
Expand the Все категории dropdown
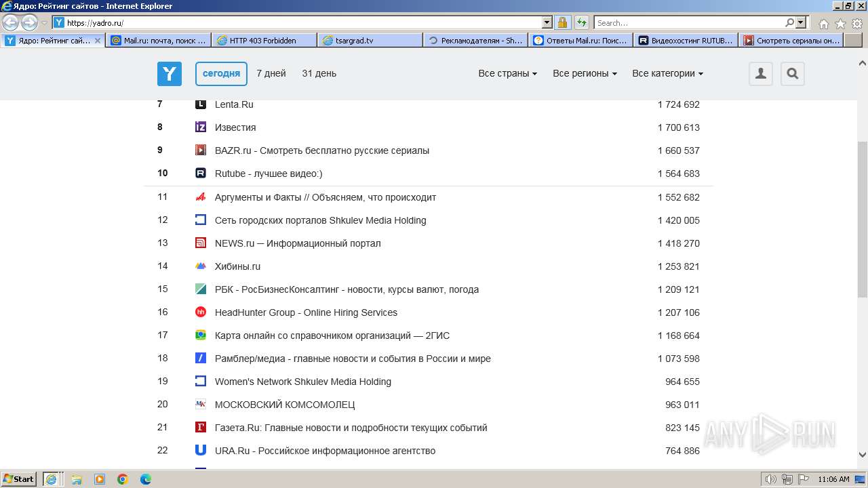[668, 74]
